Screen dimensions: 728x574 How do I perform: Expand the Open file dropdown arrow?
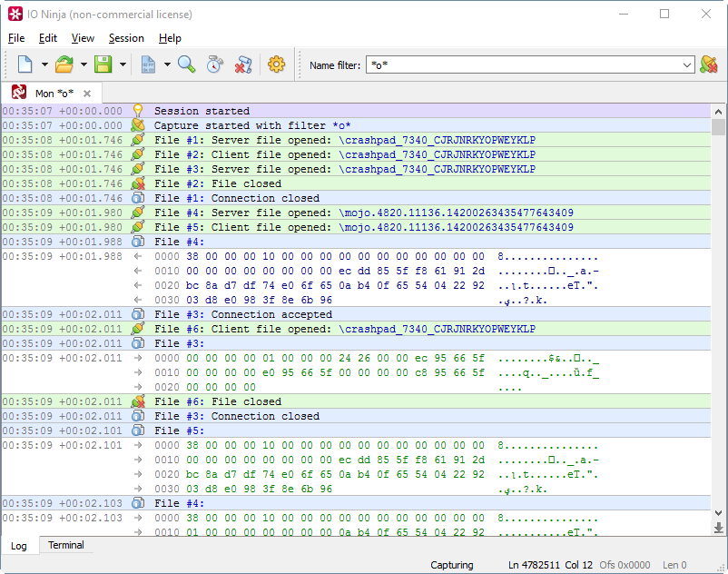pyautogui.click(x=84, y=64)
